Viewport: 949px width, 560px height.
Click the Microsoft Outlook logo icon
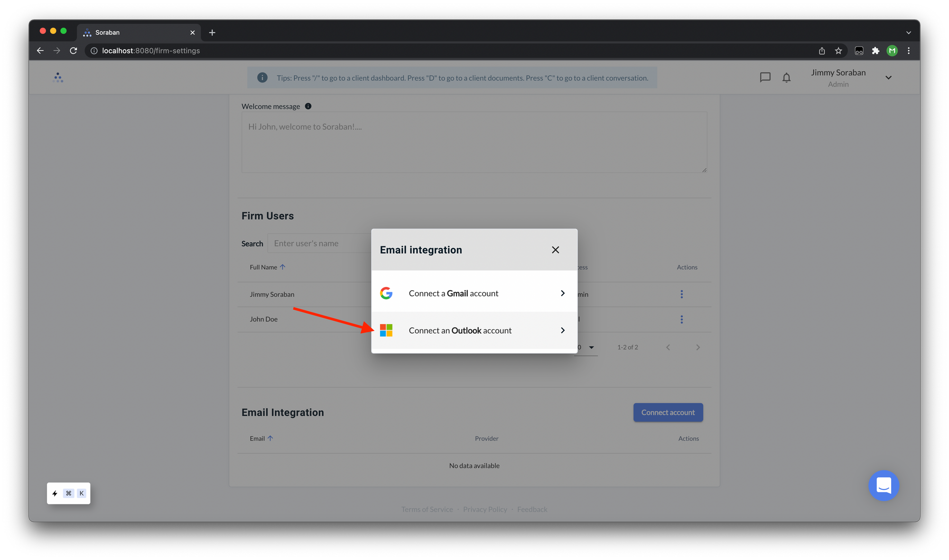coord(386,330)
